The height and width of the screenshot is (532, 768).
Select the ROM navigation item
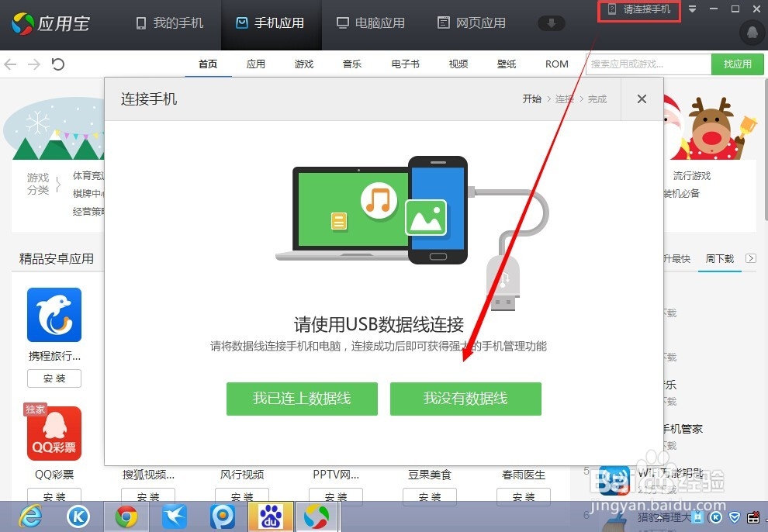point(557,64)
